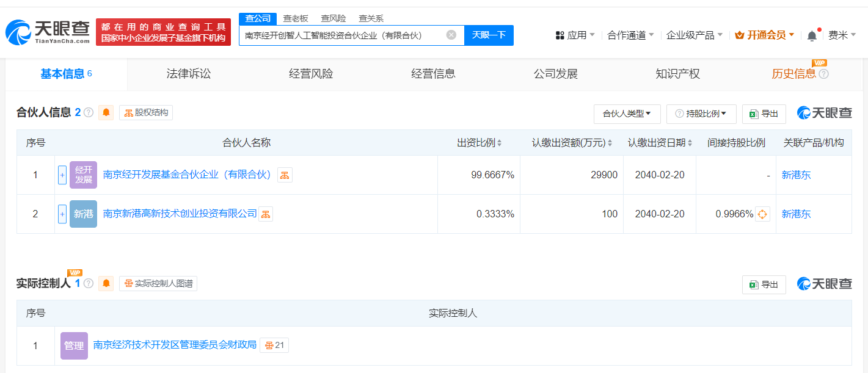Open the 企业级产品 dropdown menu

click(x=695, y=35)
